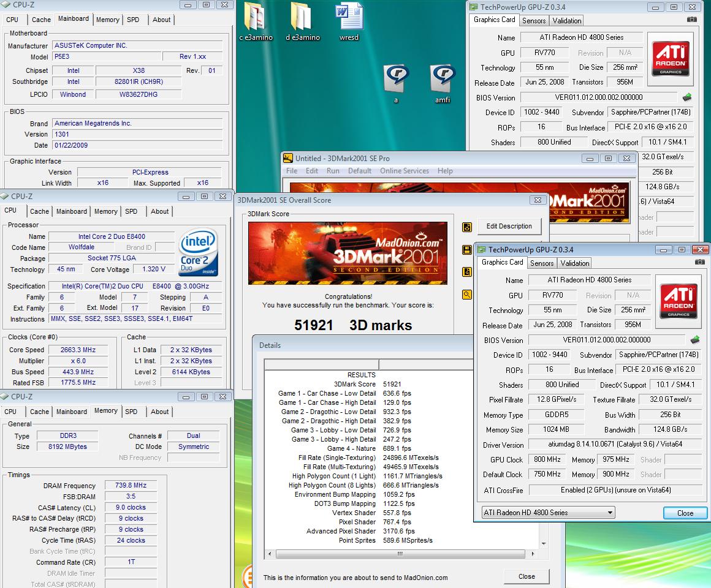The width and height of the screenshot is (711, 588).
Task: Click the '51921 3D marks' score text
Action: tap(353, 325)
